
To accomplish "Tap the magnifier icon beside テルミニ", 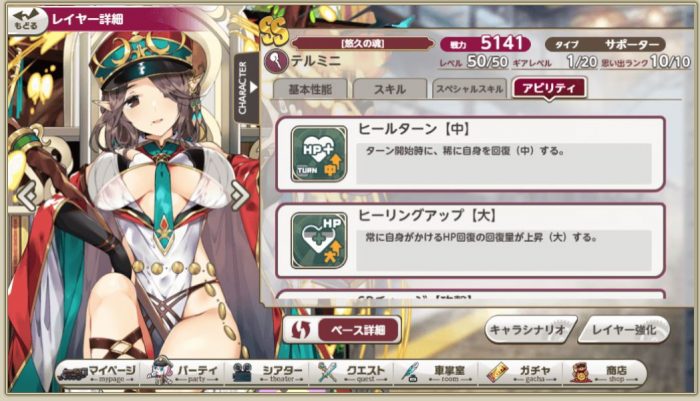I will click(x=276, y=61).
